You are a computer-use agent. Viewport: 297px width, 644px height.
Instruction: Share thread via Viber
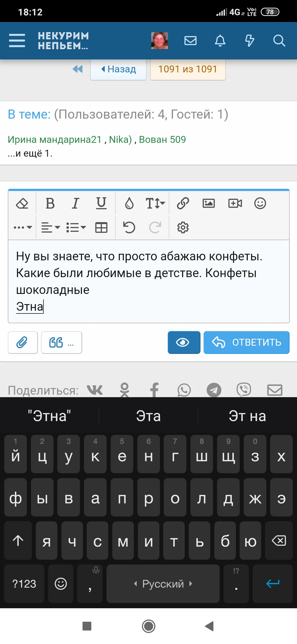(x=244, y=390)
